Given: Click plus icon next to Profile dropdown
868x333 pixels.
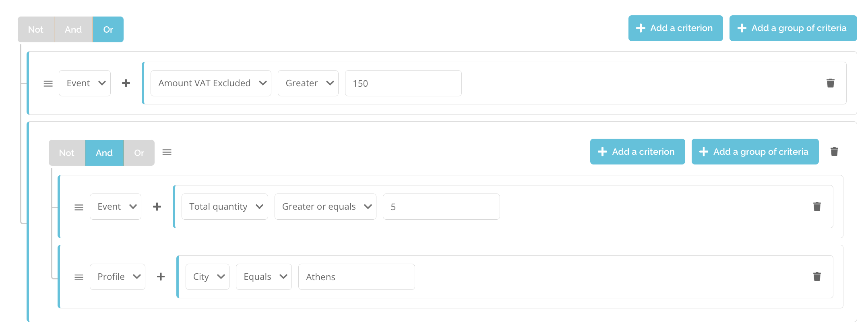Looking at the screenshot, I should (x=161, y=277).
